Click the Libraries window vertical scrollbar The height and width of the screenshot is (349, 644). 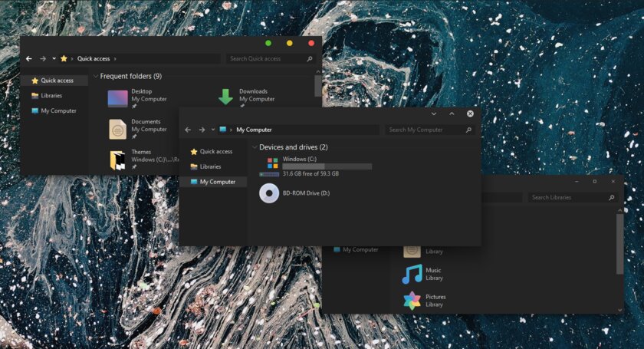619,244
